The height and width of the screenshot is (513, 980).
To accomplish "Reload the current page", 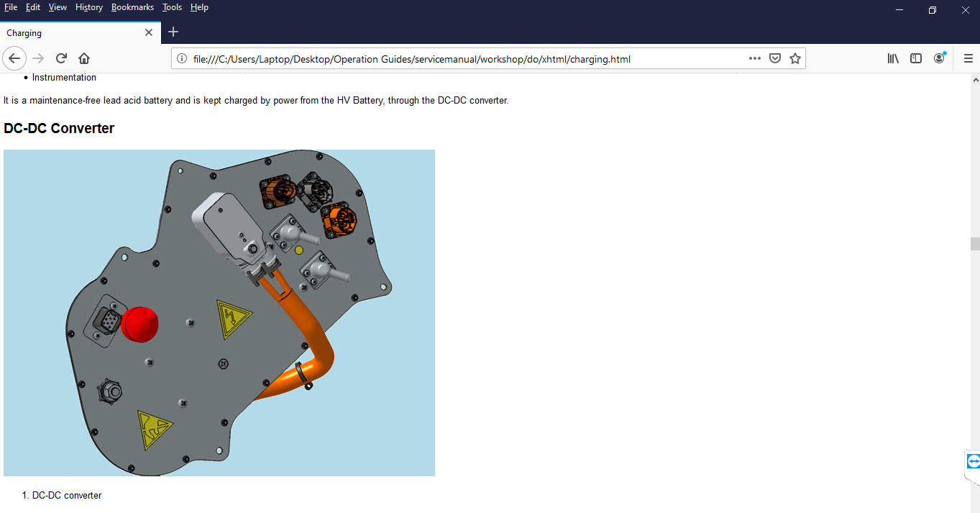I will 62,58.
